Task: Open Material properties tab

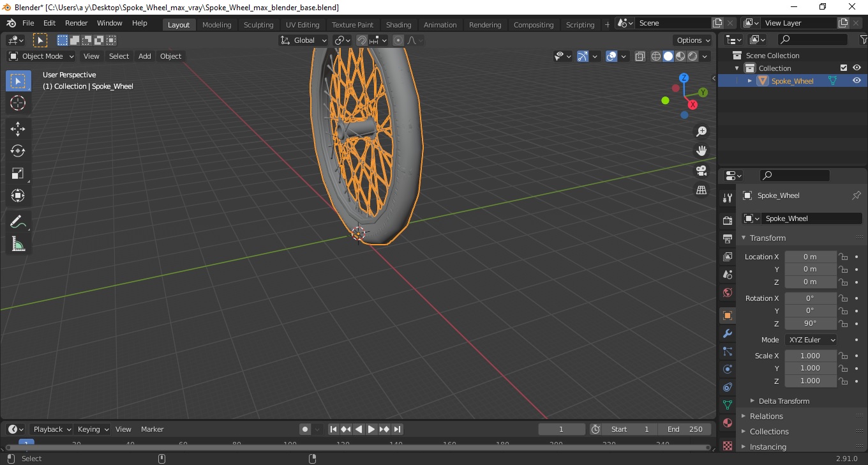Action: click(x=727, y=423)
